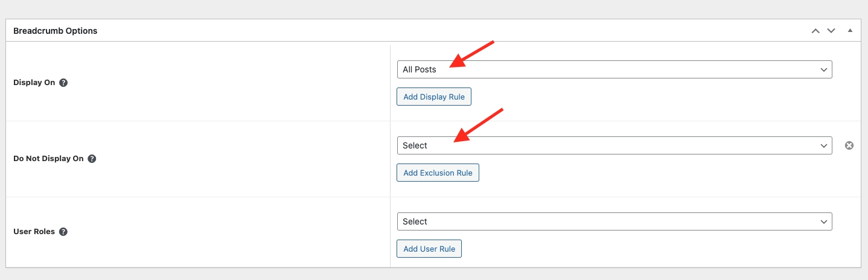Open the All Posts display dropdown
The image size is (868, 280).
614,69
